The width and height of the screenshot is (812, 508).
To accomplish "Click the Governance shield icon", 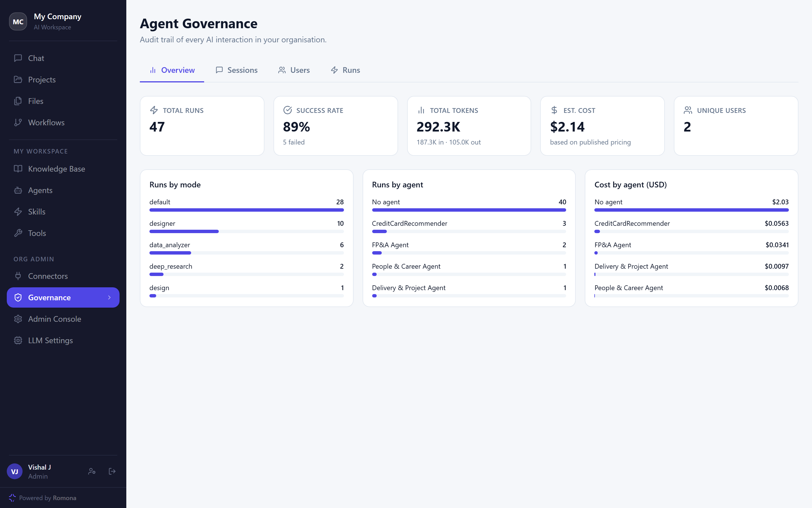I will pos(18,297).
